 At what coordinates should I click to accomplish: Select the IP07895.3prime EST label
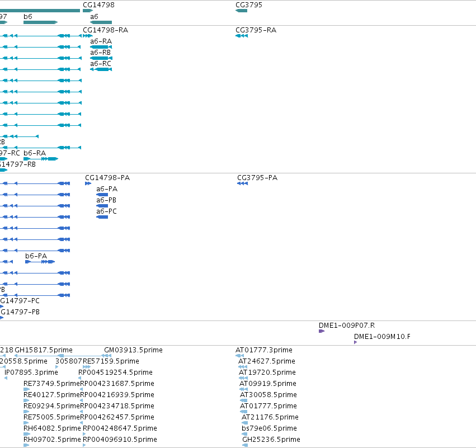[x=31, y=372]
